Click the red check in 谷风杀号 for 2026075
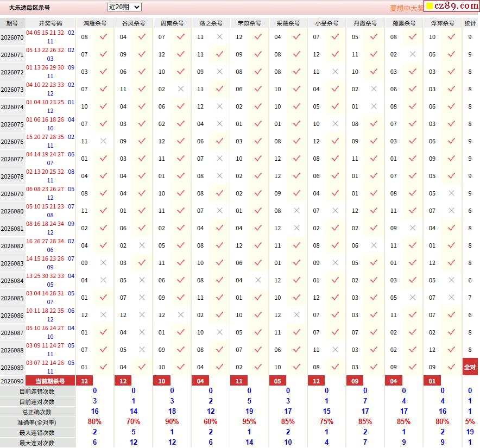The width and height of the screenshot is (480, 448). tap(142, 124)
